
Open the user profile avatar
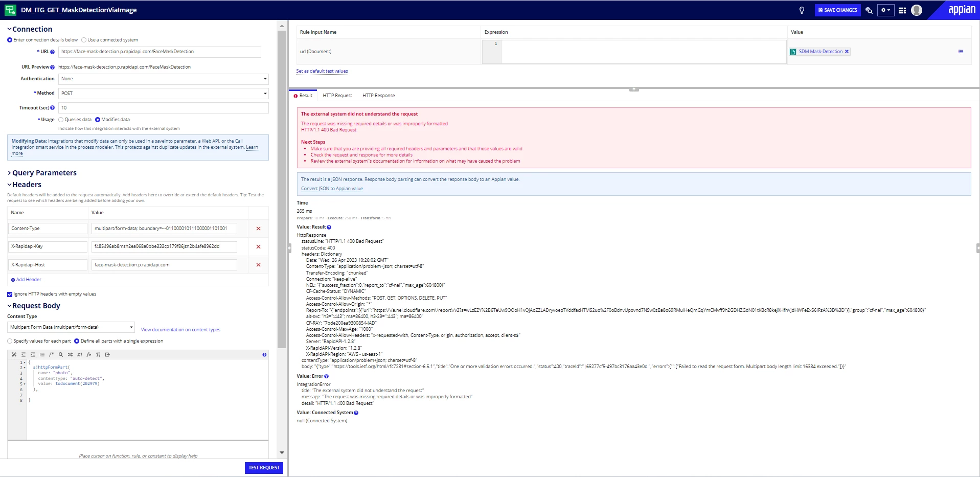[x=917, y=10]
